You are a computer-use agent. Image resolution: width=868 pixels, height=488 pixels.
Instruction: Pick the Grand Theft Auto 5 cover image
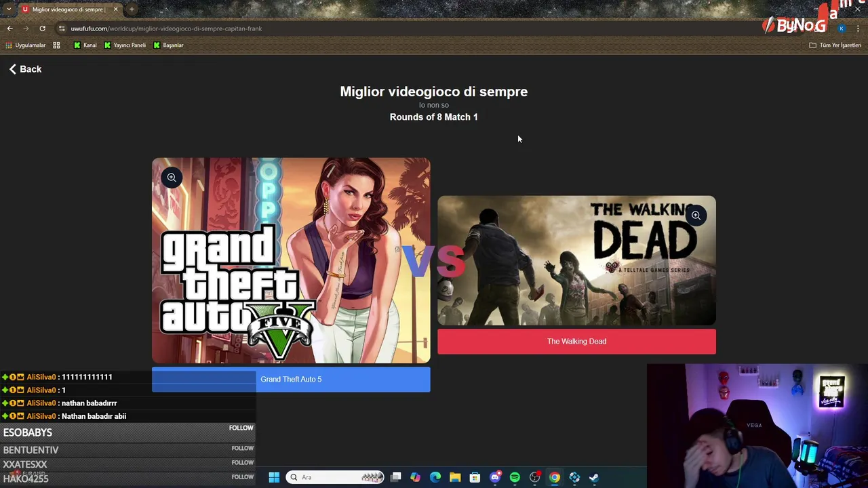click(x=291, y=261)
